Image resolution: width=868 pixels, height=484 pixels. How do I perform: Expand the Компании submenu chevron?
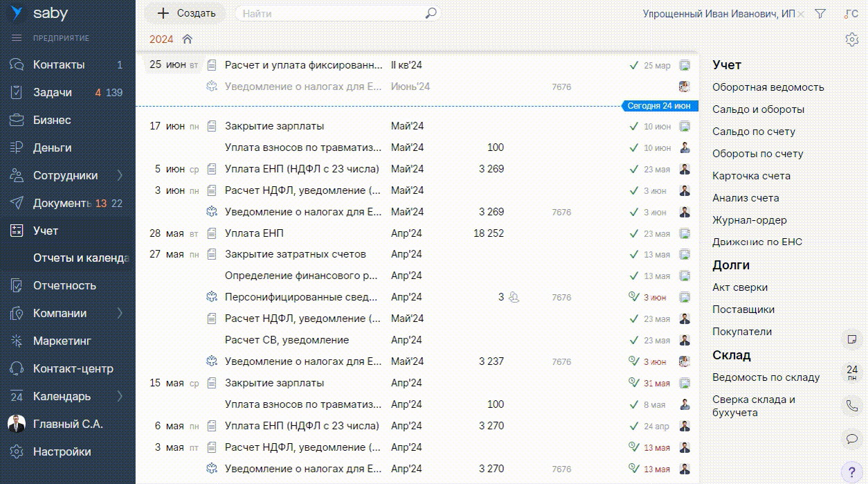click(120, 313)
